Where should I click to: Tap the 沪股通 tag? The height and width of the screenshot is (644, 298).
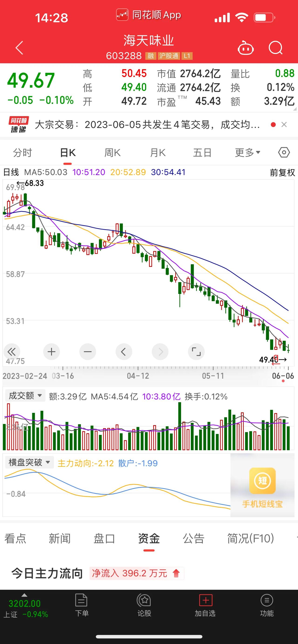[x=169, y=56]
